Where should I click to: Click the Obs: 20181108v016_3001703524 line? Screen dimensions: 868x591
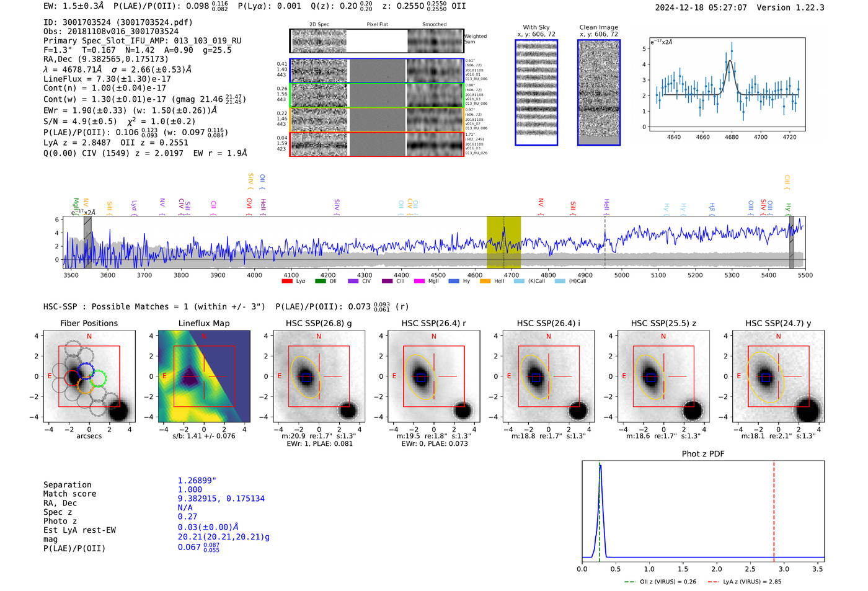point(111,32)
